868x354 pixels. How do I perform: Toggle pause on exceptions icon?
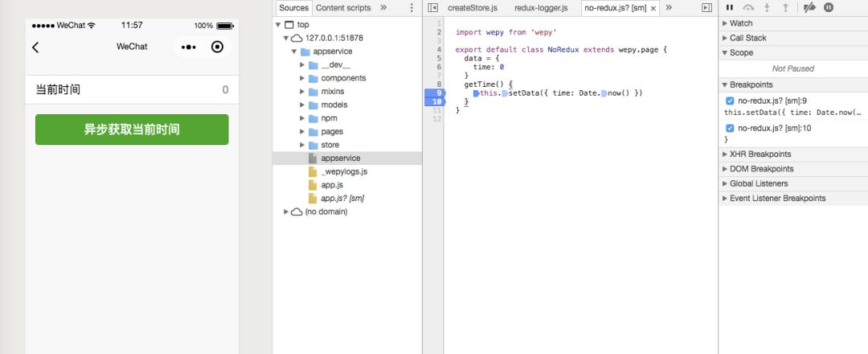[x=829, y=8]
